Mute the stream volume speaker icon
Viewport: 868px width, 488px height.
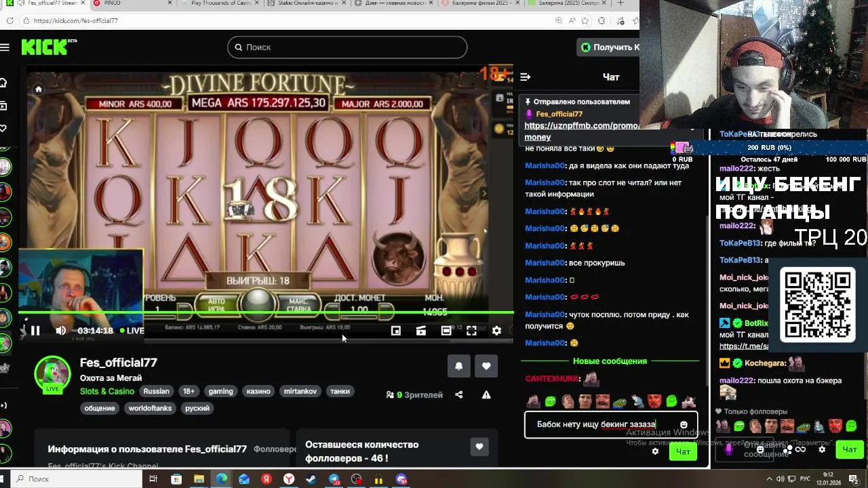tap(60, 331)
